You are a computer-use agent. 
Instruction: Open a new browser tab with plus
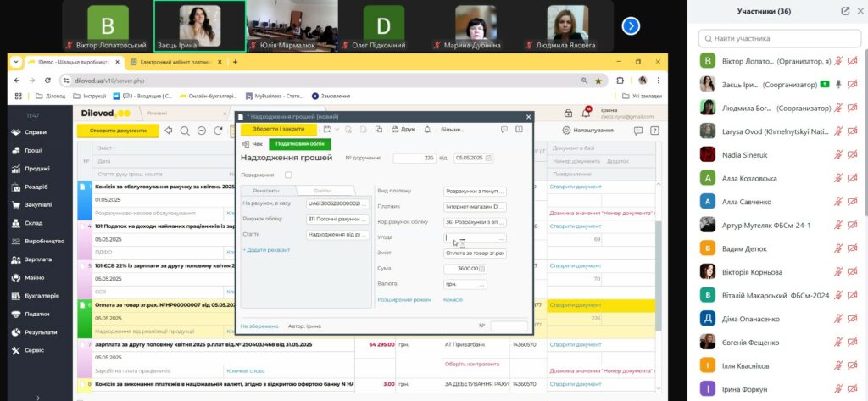tap(236, 62)
